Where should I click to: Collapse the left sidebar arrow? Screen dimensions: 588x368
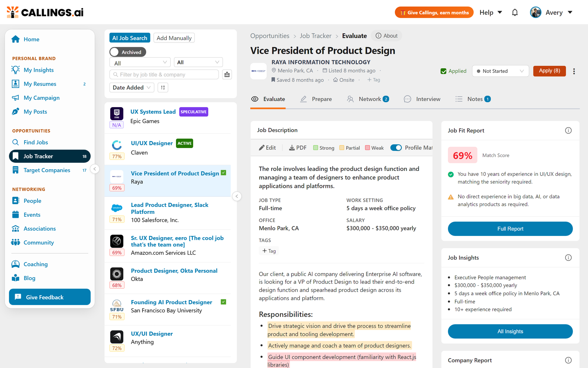click(95, 169)
